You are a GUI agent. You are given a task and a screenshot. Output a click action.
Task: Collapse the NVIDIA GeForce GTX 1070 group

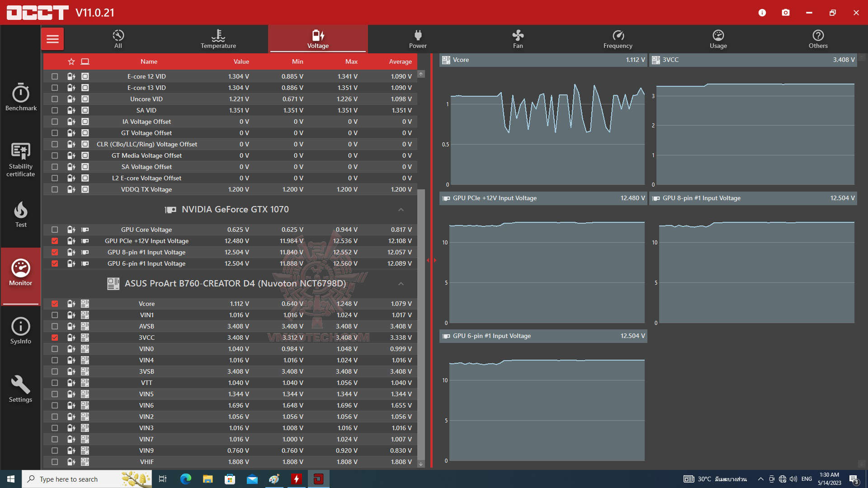tap(401, 210)
